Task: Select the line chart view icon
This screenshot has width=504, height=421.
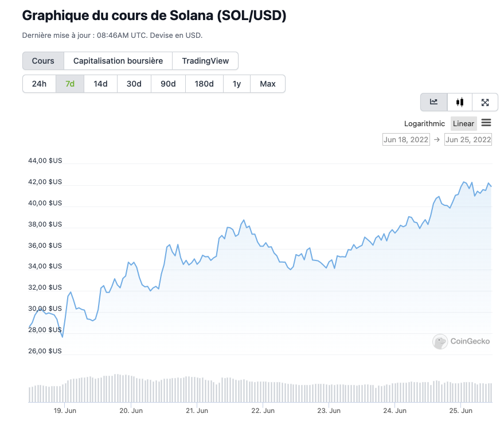Action: click(434, 102)
